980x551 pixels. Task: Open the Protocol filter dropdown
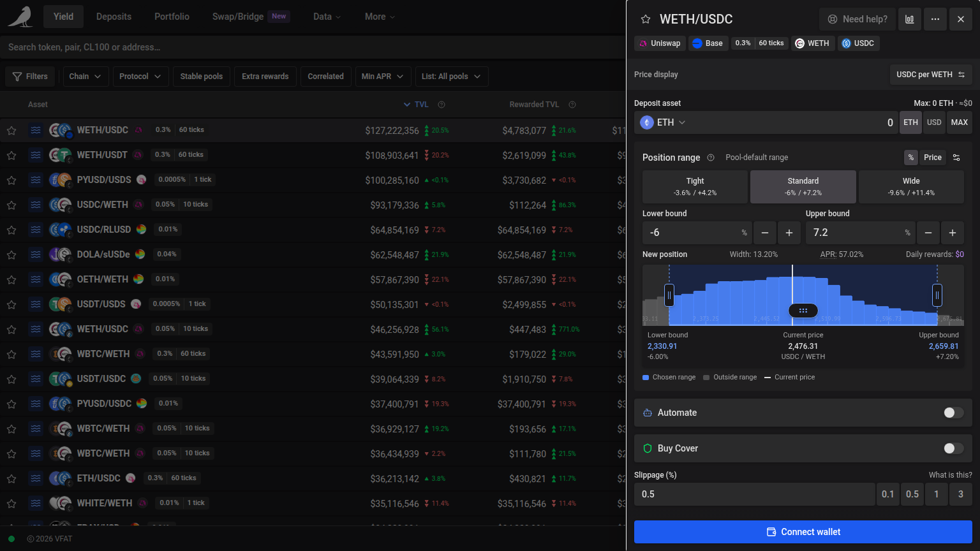[x=141, y=77]
